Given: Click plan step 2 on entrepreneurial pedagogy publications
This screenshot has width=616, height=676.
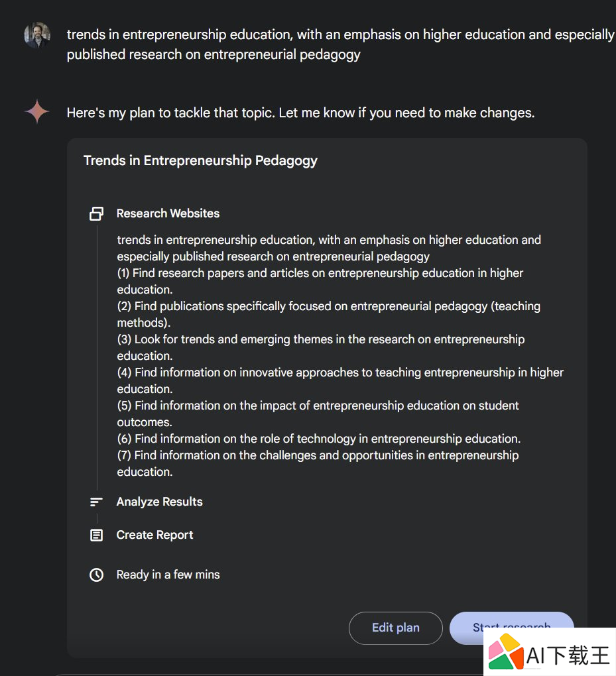Looking at the screenshot, I should [328, 314].
